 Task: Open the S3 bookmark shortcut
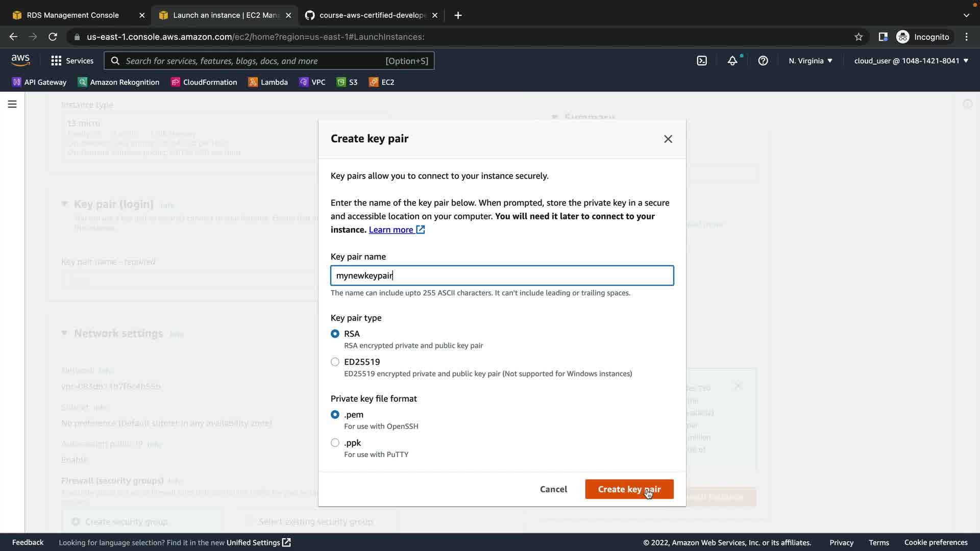[347, 82]
